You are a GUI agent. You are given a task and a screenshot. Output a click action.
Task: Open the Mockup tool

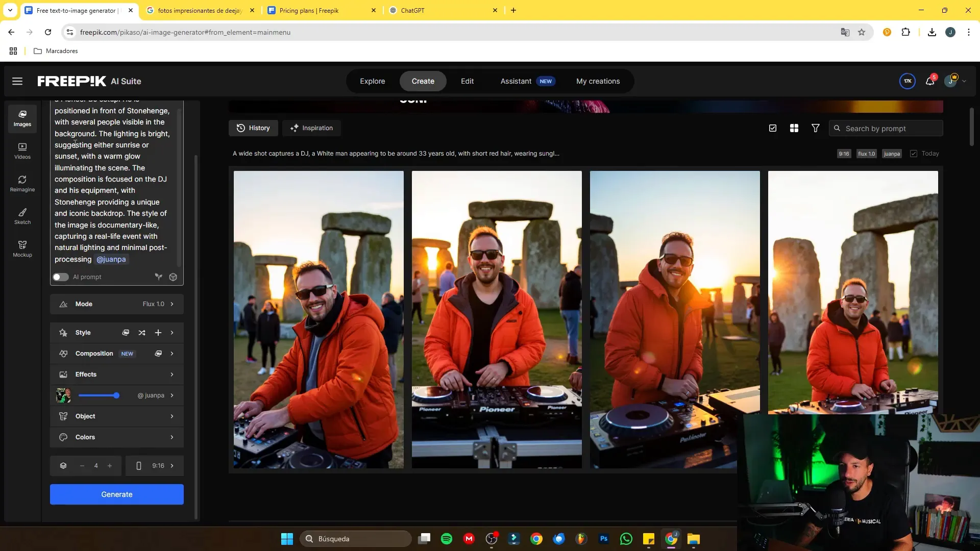[22, 249]
